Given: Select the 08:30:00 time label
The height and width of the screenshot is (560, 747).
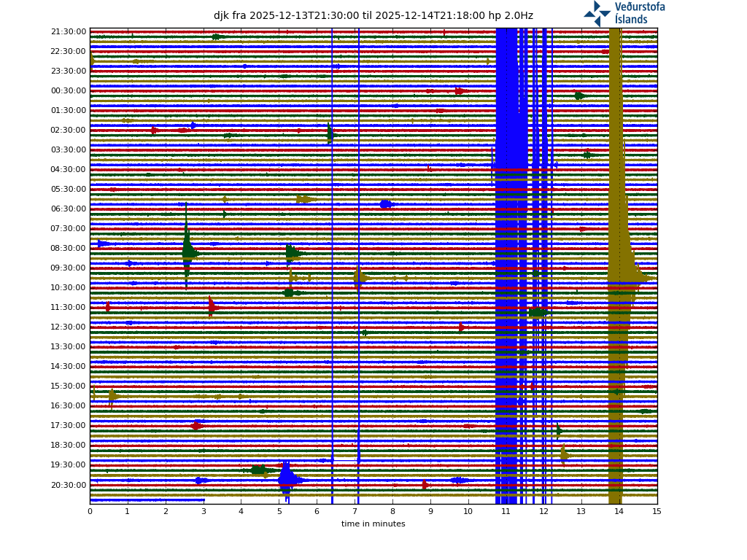Looking at the screenshot, I should coord(69,249).
